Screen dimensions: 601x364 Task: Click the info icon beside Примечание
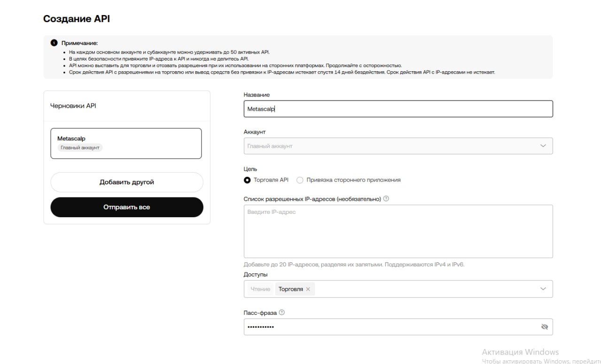pos(54,43)
